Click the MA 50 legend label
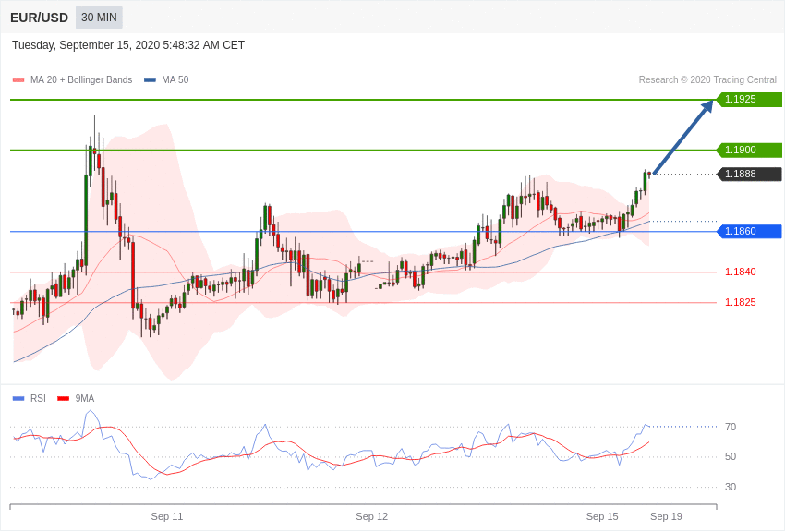 pos(175,79)
